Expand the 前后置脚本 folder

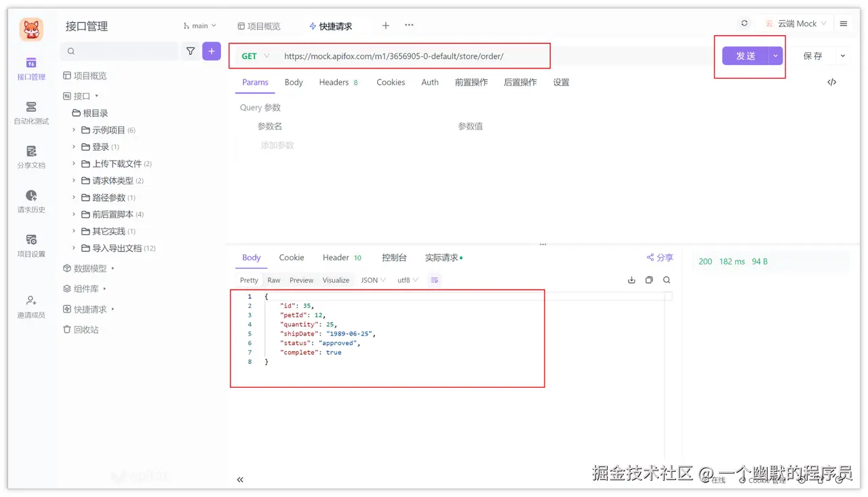click(x=74, y=214)
